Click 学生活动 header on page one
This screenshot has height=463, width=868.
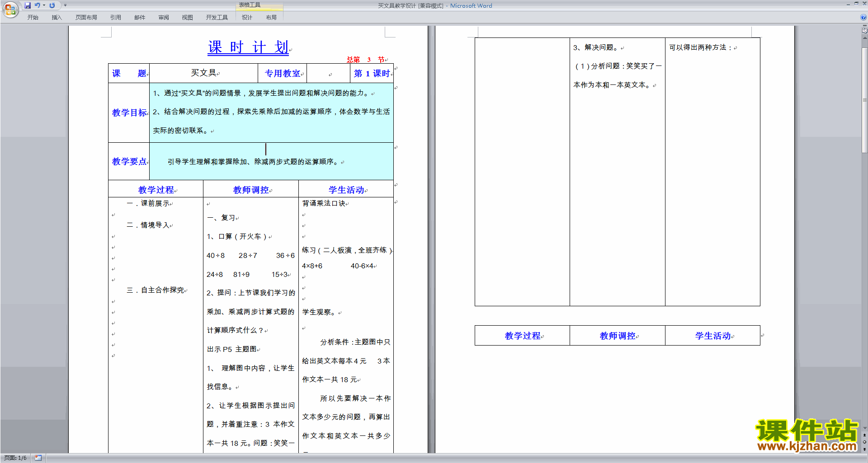click(x=346, y=190)
